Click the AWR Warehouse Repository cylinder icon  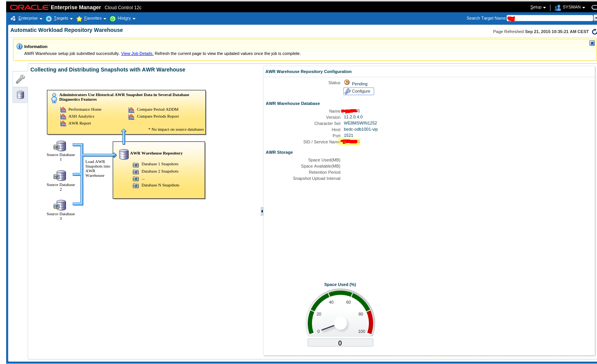click(124, 154)
